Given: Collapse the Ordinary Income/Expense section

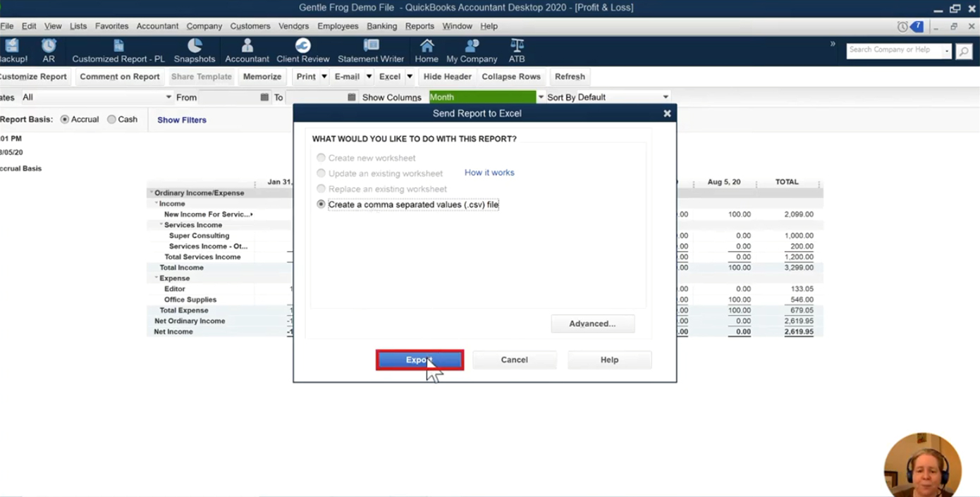Looking at the screenshot, I should (151, 193).
